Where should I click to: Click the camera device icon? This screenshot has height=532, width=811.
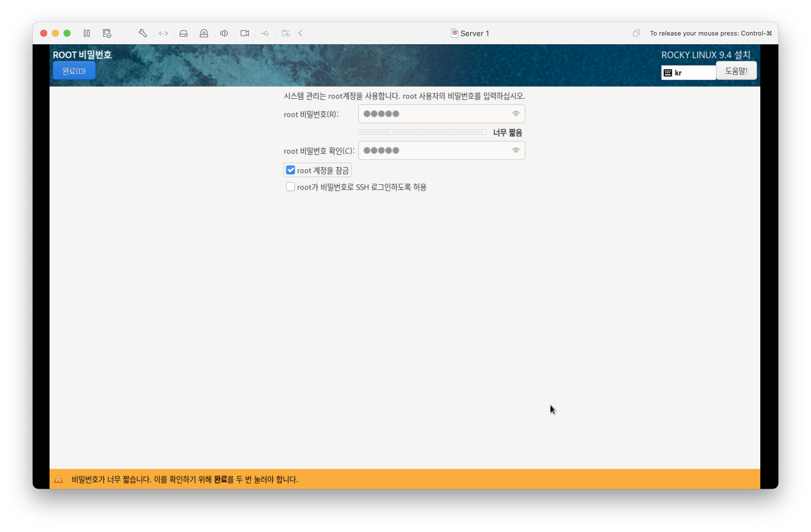(x=245, y=33)
